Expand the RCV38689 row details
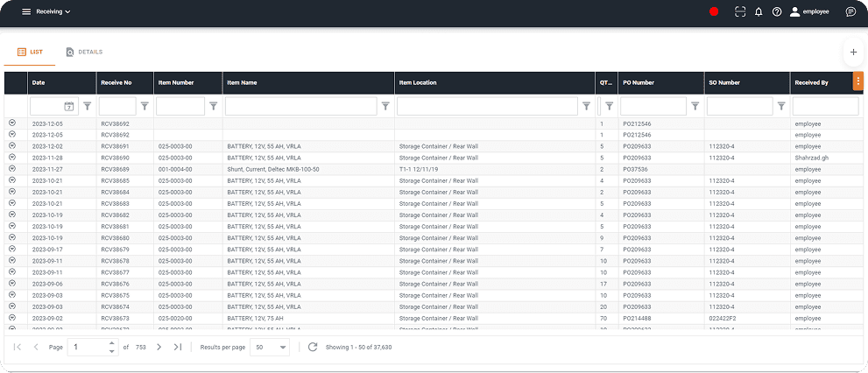The height and width of the screenshot is (373, 868). 12,169
